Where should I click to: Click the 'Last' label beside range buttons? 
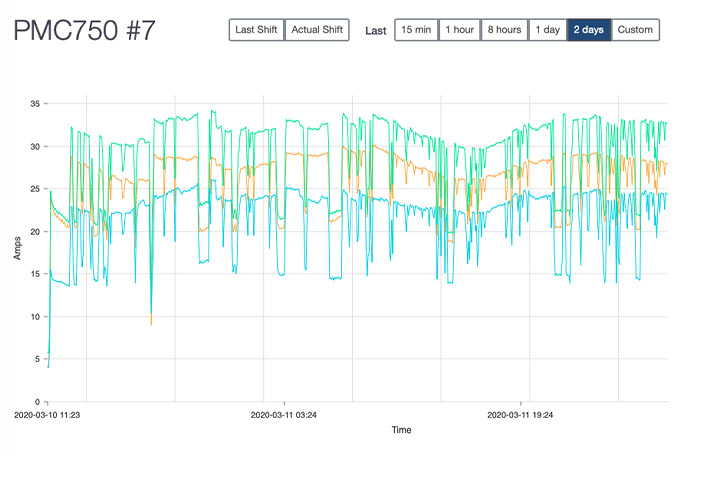click(376, 31)
